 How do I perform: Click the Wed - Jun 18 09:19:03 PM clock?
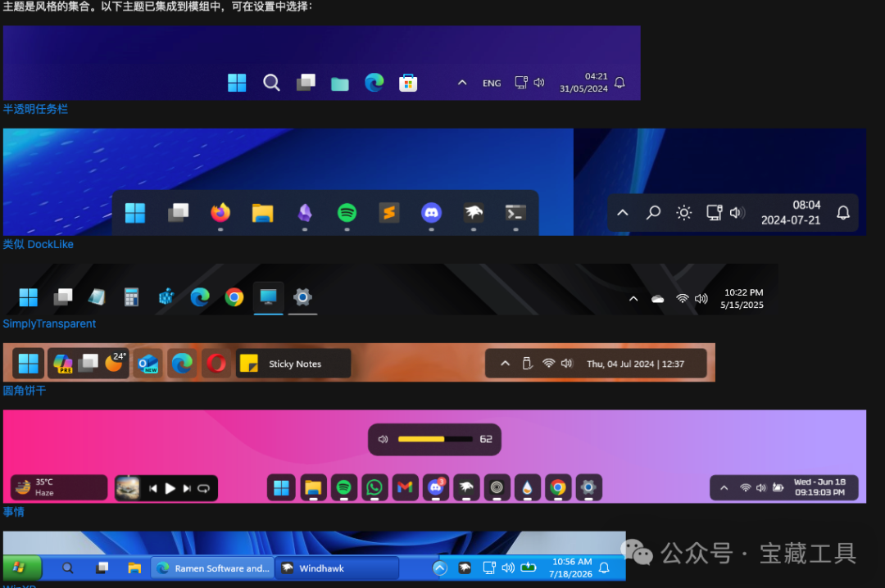tap(819, 487)
